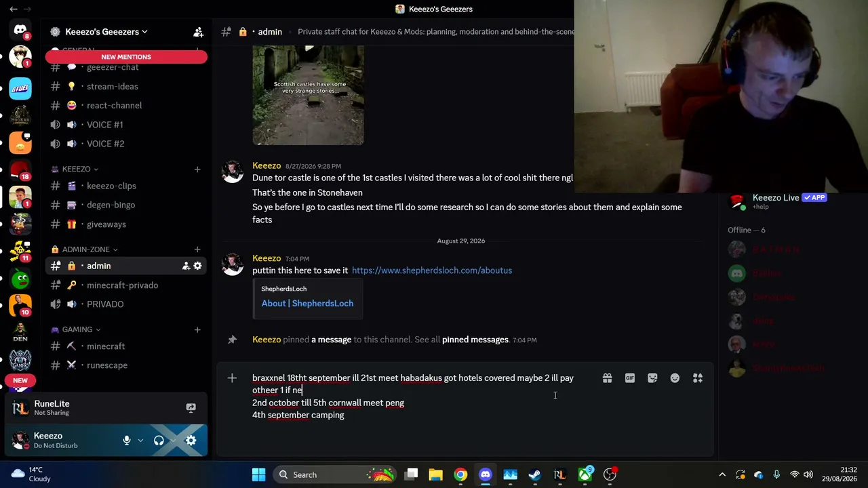Open Google Chrome from the taskbar

point(460,474)
